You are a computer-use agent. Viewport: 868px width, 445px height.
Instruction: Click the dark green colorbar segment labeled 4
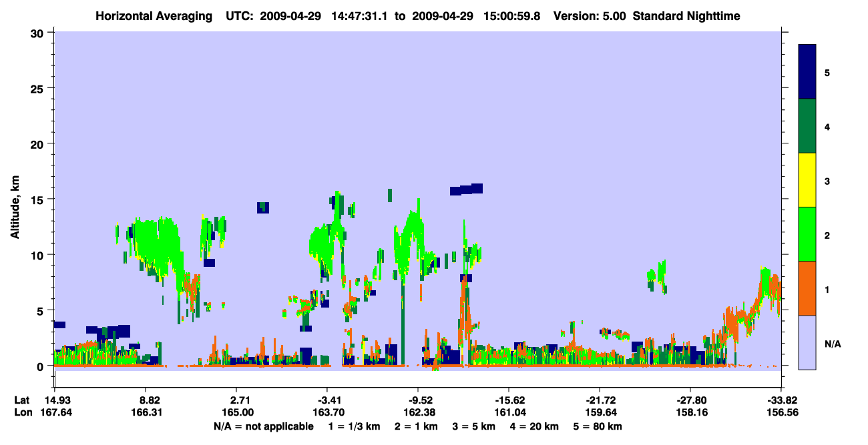[x=807, y=126]
